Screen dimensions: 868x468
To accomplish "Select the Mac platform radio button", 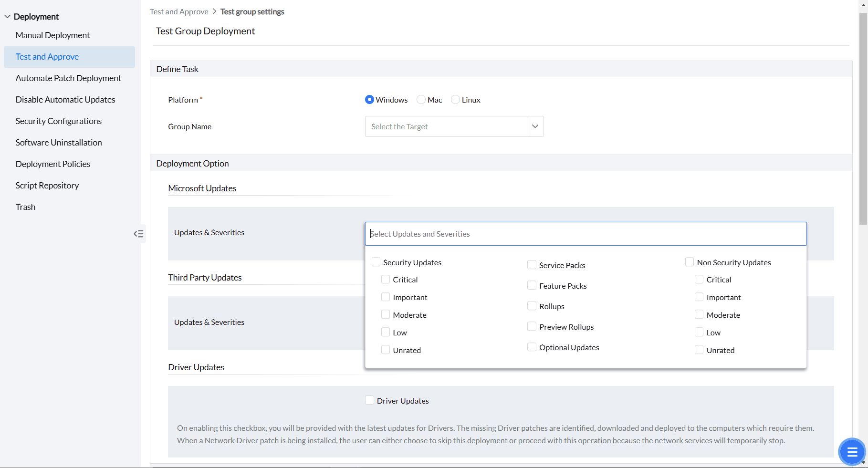I will click(421, 100).
